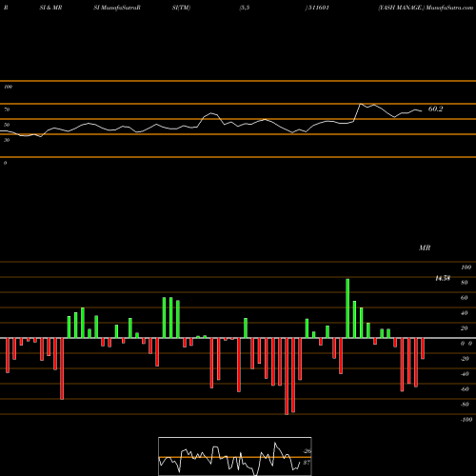Viewport: 476px width, 476px height.
Task: Click the MR value 14.58
Action: (x=443, y=278)
